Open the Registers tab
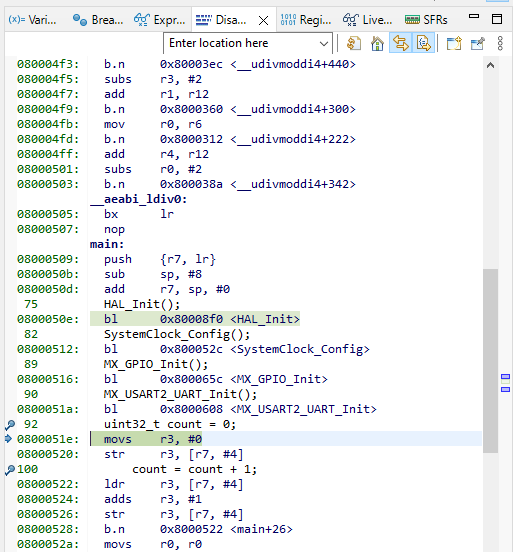 click(306, 20)
